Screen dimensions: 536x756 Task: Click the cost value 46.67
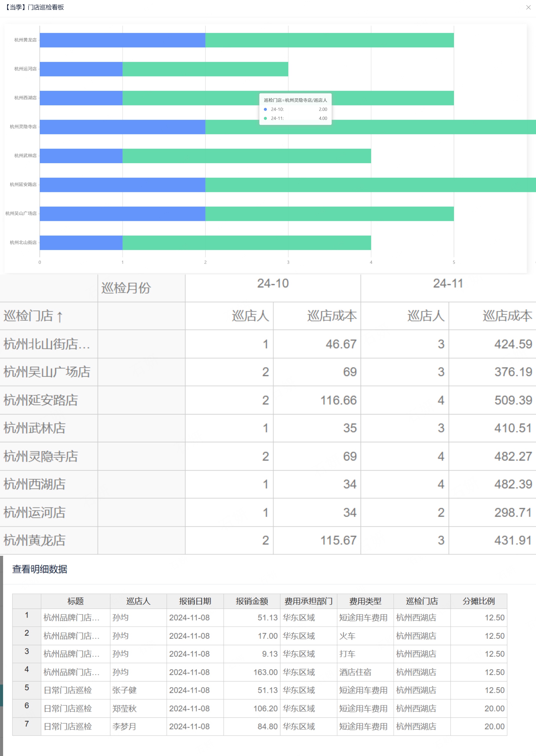341,344
